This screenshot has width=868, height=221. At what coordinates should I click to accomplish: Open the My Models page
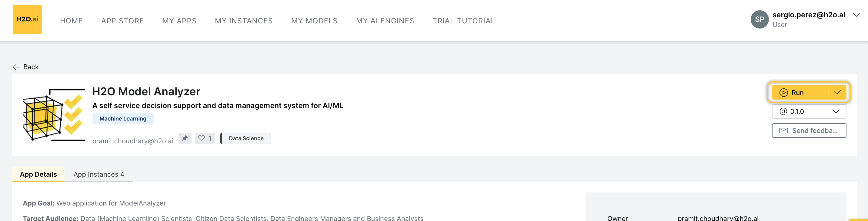point(314,21)
